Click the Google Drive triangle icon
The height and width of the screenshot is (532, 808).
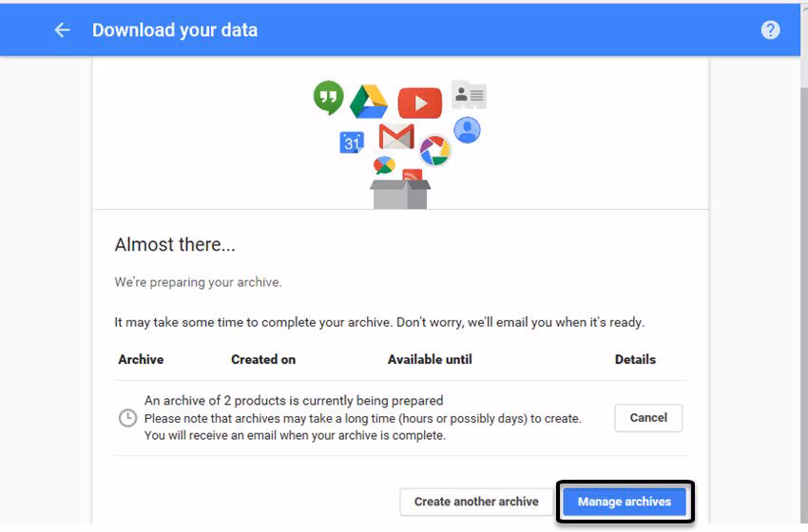click(369, 102)
